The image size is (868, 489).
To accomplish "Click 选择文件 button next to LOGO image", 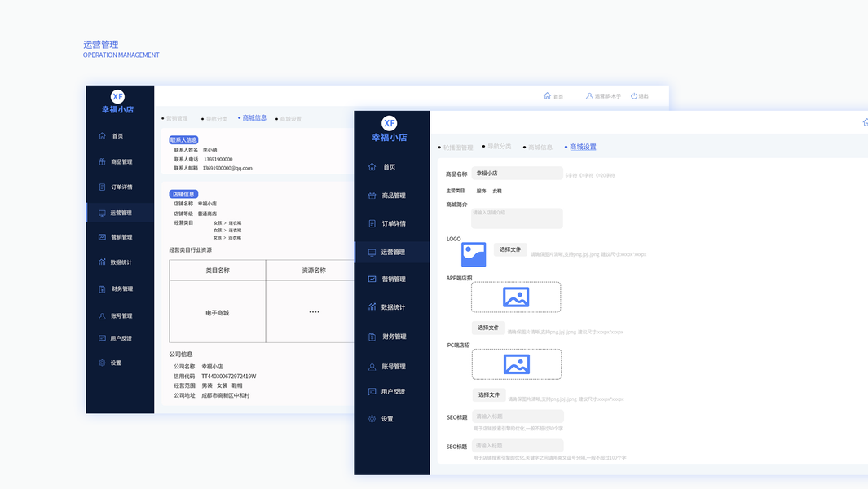I will tap(510, 249).
